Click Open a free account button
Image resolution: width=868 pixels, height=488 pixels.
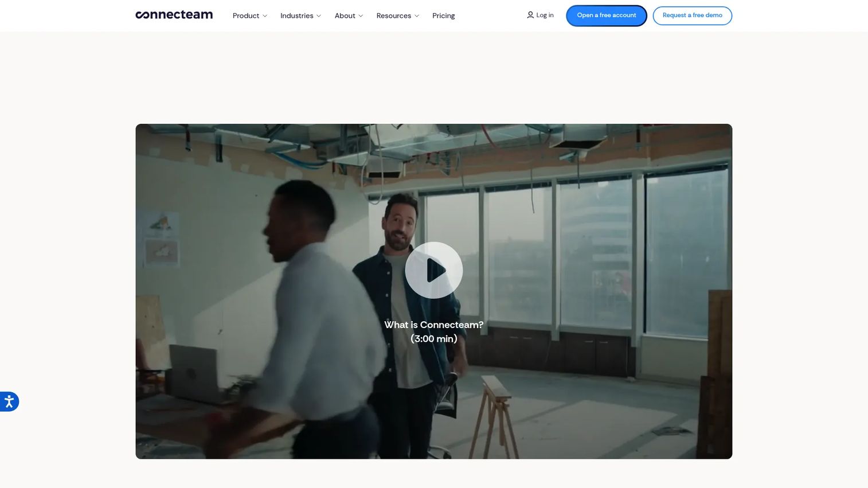(x=607, y=15)
